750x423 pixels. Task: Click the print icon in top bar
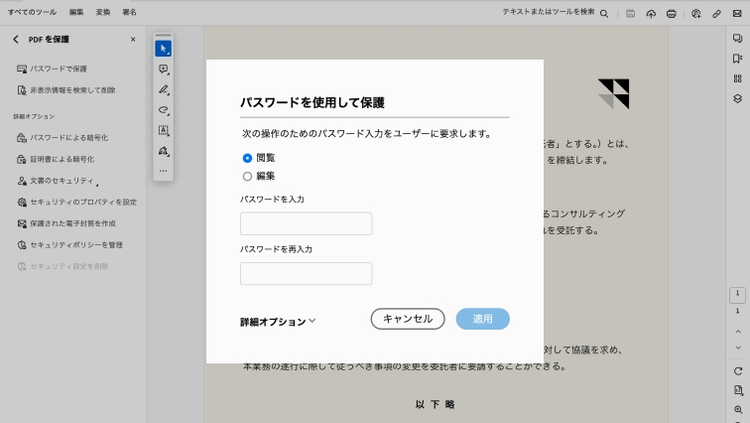[671, 13]
